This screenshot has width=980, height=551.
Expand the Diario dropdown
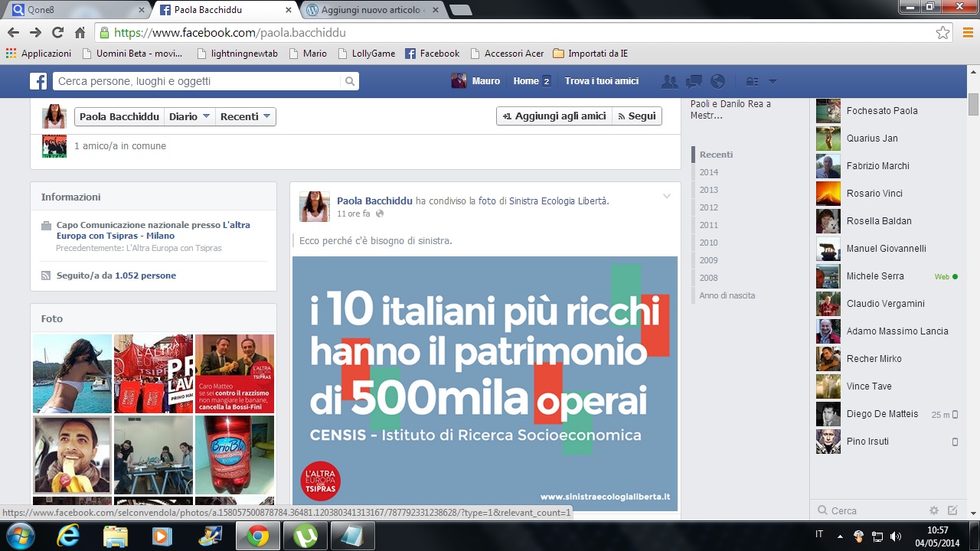(189, 116)
